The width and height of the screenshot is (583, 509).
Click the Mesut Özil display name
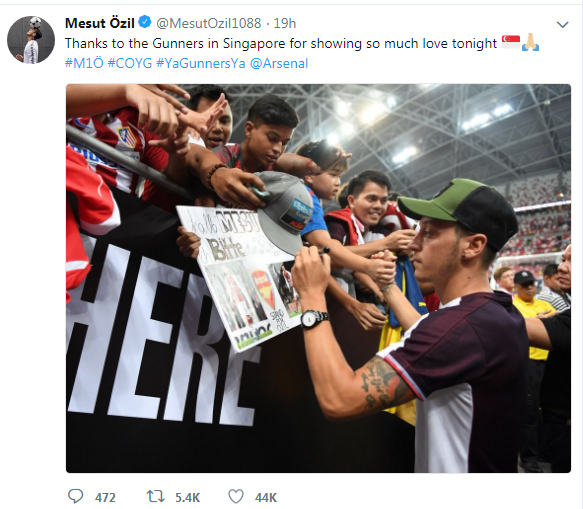tap(100, 23)
